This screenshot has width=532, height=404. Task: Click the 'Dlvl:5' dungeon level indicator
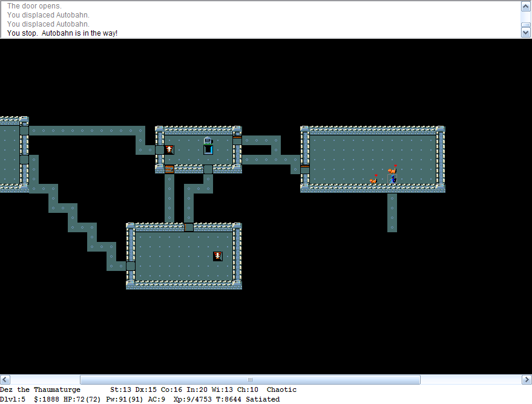coord(13,399)
